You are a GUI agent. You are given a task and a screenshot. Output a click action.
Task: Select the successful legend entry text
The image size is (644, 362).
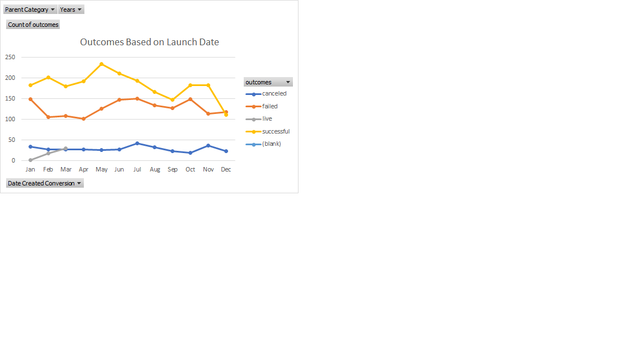[x=276, y=131]
